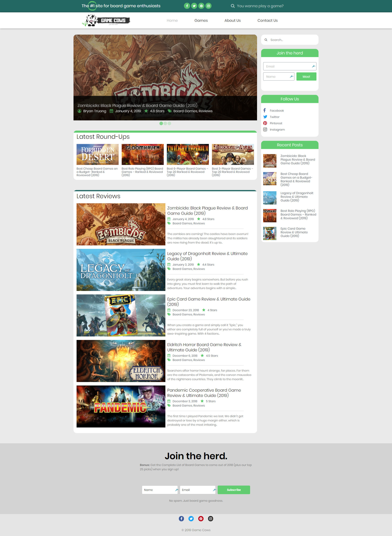Open Games menu item
Screen dimensions: 392x536
point(201,20)
